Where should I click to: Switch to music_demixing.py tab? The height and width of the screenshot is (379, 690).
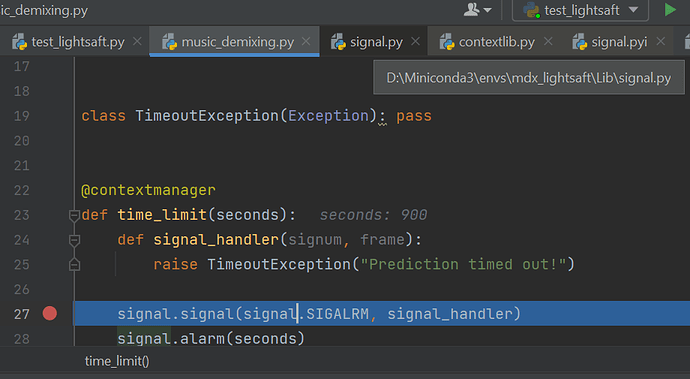click(238, 42)
